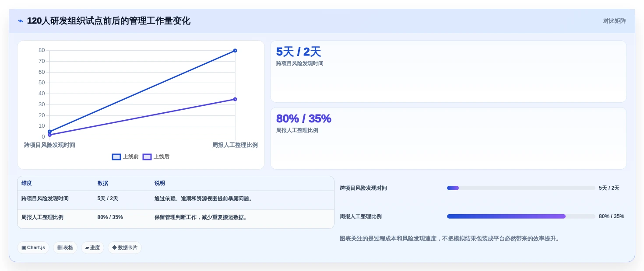Select the Chart.js tag chip
This screenshot has width=644, height=271.
pos(33,248)
